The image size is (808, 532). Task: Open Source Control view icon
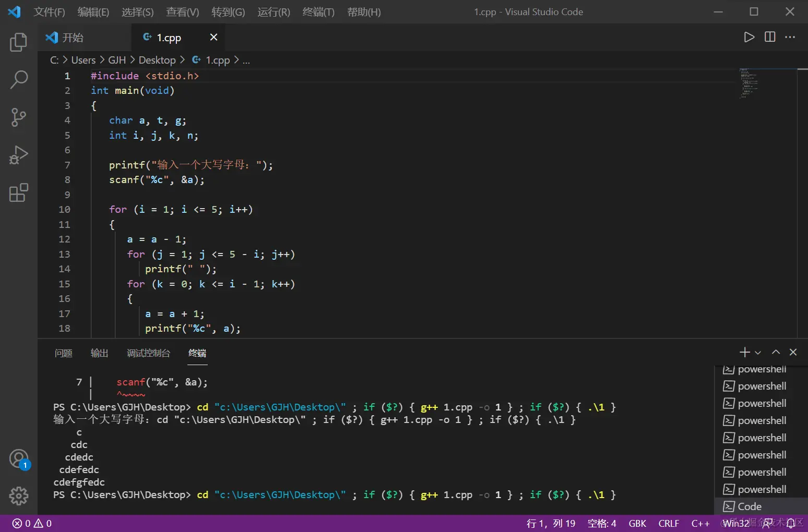(19, 117)
